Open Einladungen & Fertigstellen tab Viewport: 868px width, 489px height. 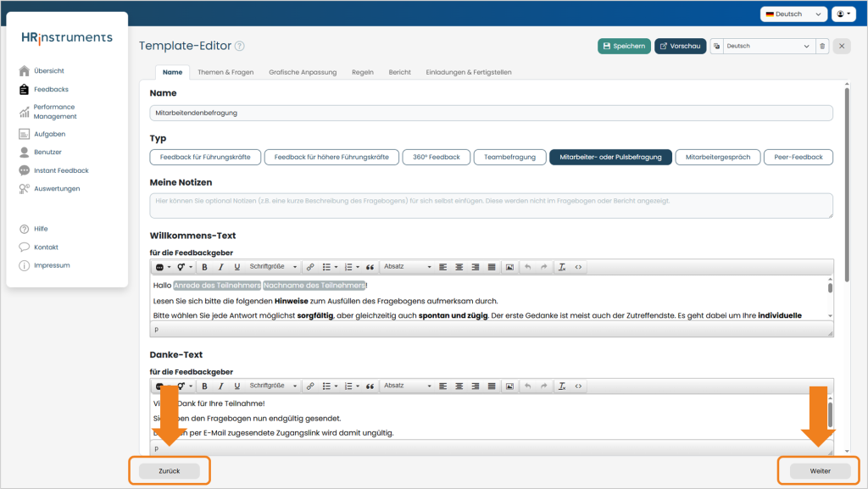[469, 72]
